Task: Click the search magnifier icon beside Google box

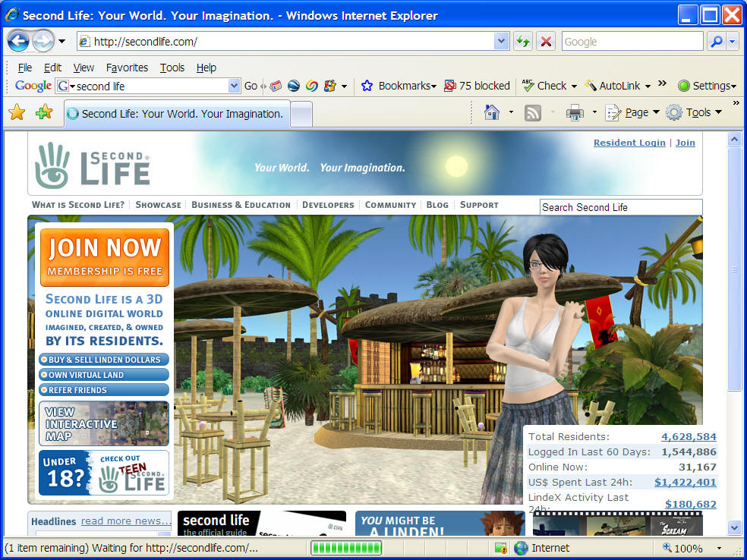Action: [717, 42]
